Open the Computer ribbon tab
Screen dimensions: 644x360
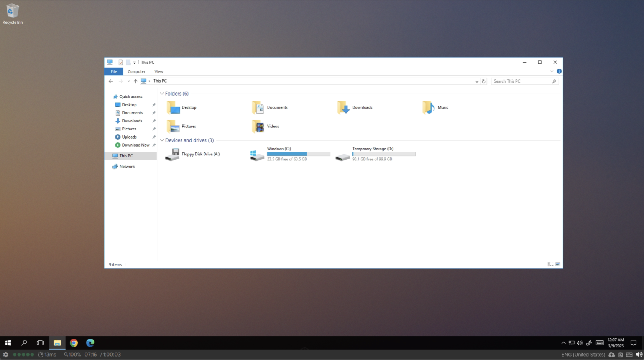click(136, 72)
